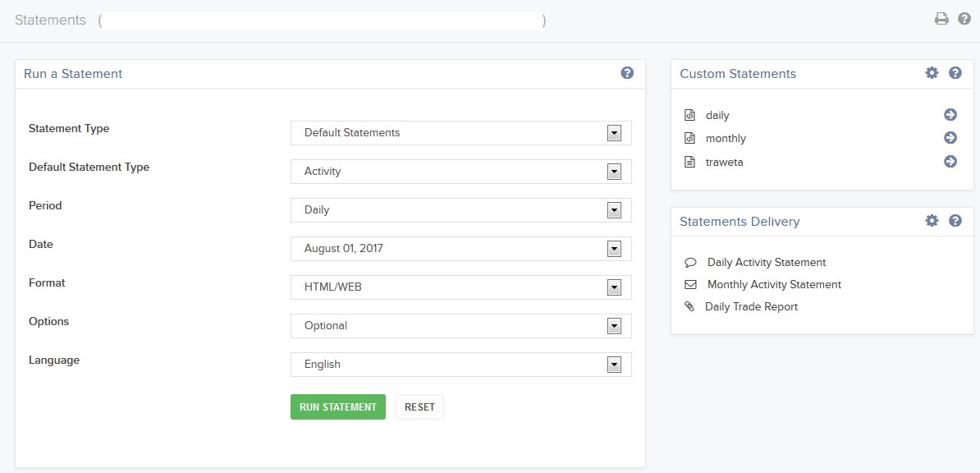Open the Monthly Activity Statement delivery

click(774, 285)
